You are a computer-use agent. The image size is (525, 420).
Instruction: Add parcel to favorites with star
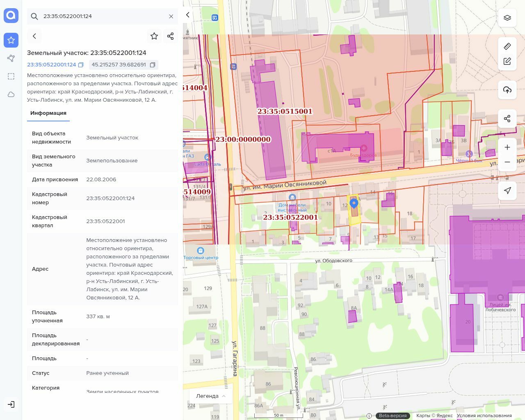coord(154,36)
